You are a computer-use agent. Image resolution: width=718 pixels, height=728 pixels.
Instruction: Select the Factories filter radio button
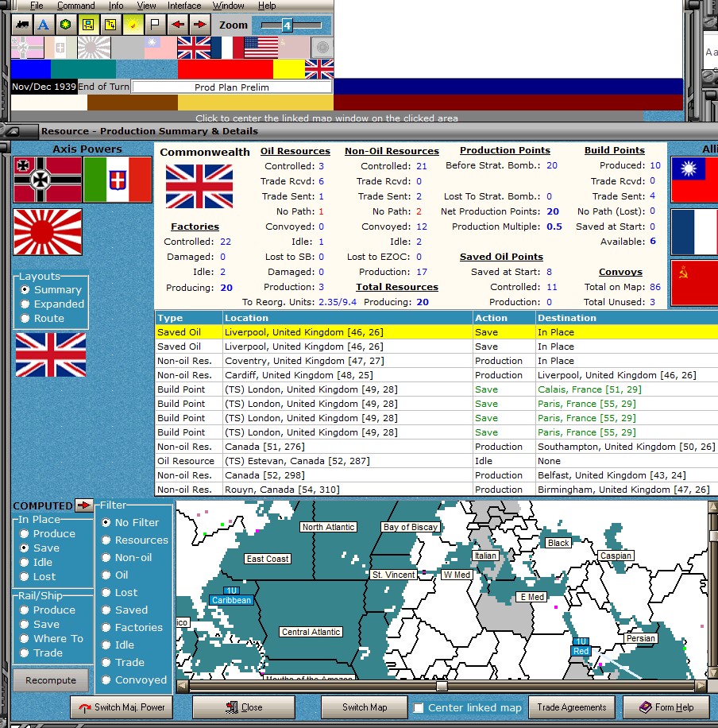(x=106, y=628)
